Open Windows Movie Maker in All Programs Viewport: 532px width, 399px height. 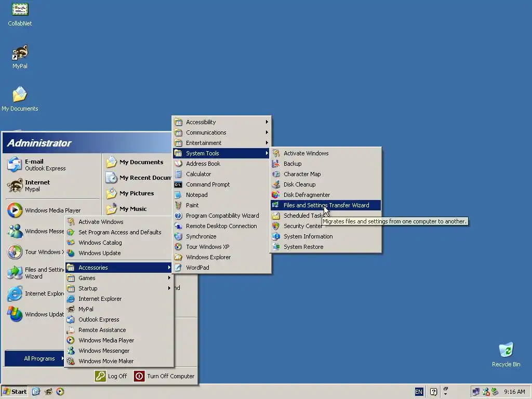coord(119,361)
